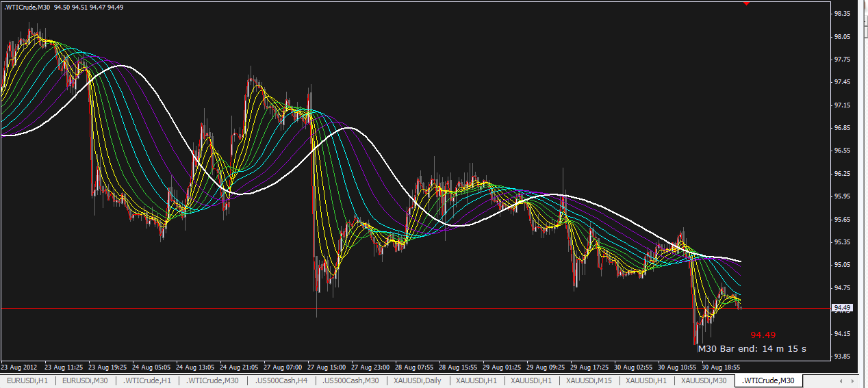The image size is (868, 388).
Task: Click the .WTICrude,M30 chart title text
Action: point(27,7)
